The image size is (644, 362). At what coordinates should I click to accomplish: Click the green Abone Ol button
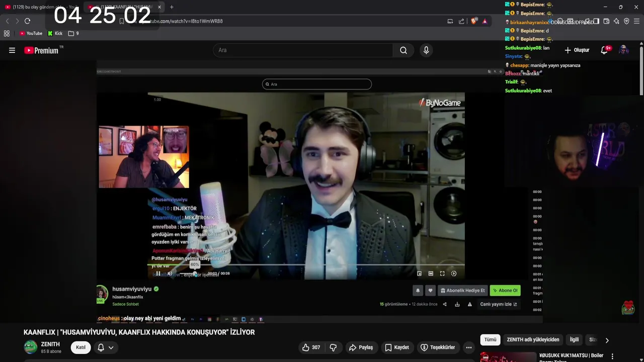505,291
